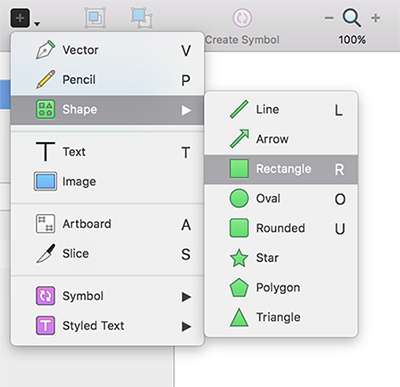Click the Star label
400x387 pixels.
click(267, 258)
